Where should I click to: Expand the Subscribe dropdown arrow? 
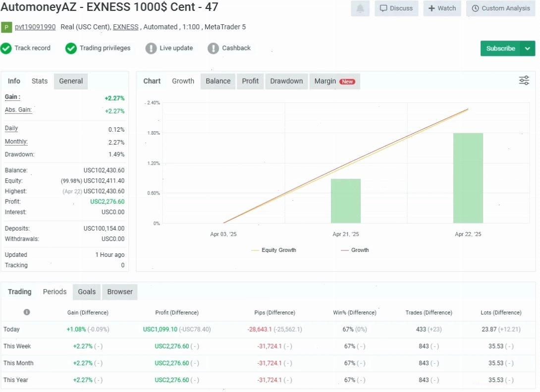pos(528,49)
